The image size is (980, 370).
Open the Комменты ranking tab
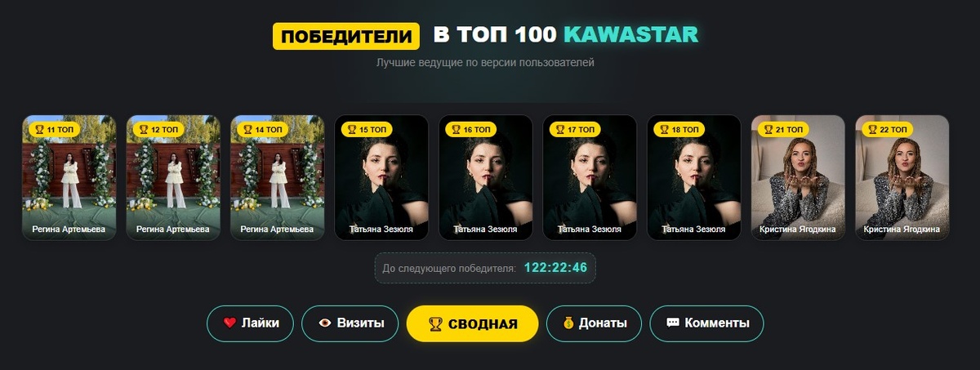706,323
